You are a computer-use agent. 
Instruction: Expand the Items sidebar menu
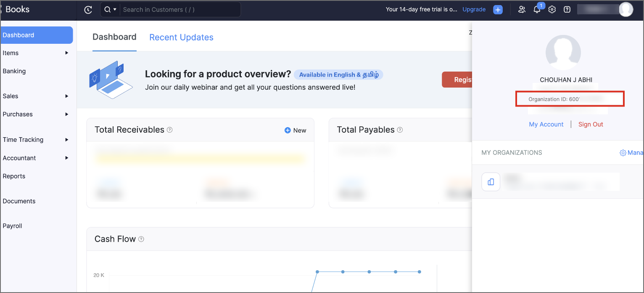[x=66, y=53]
